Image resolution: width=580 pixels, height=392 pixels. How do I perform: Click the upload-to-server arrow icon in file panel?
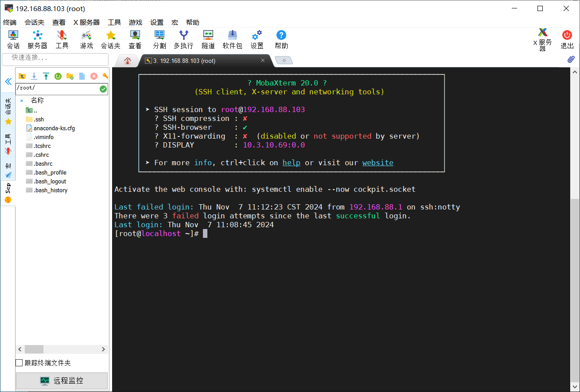click(x=46, y=76)
